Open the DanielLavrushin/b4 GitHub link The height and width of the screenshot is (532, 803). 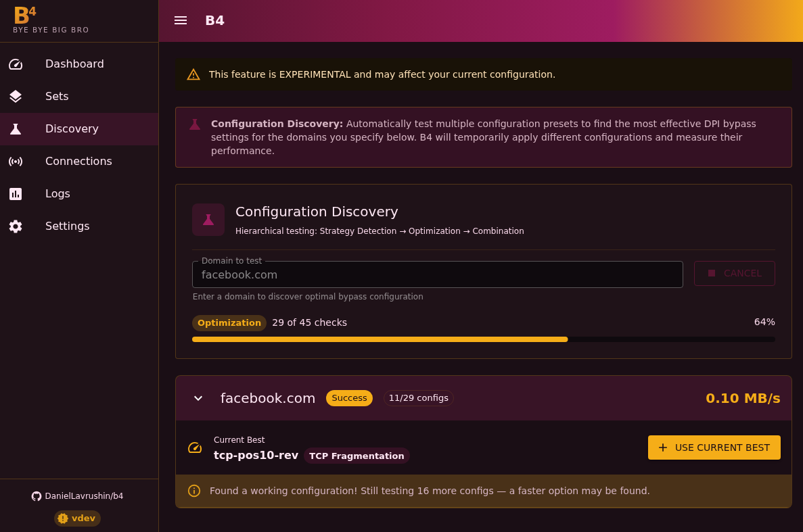tap(78, 496)
